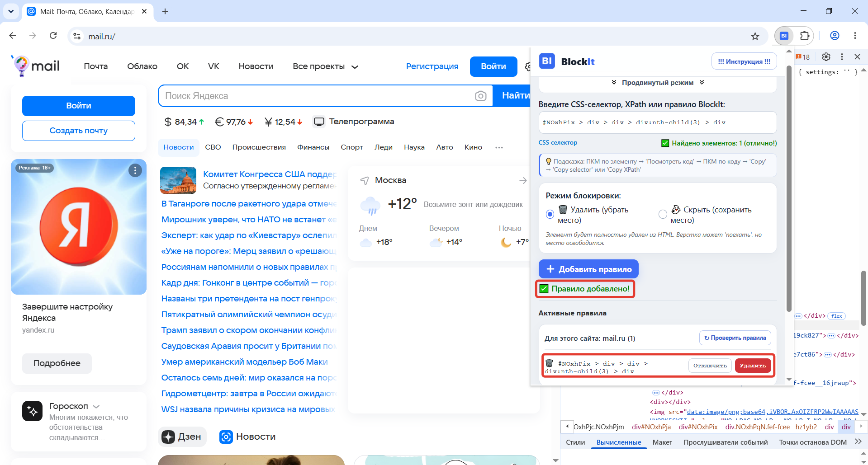868x465 pixels.
Task: Select the Удалить (убрать место) blocking mode
Action: (x=550, y=214)
